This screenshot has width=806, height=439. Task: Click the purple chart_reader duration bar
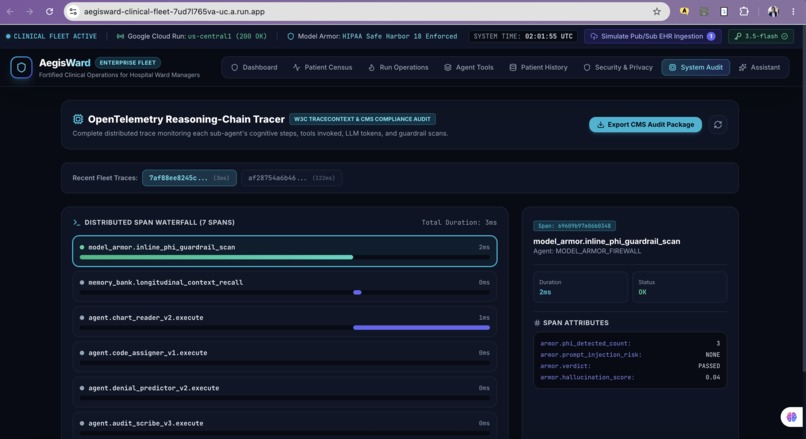422,327
